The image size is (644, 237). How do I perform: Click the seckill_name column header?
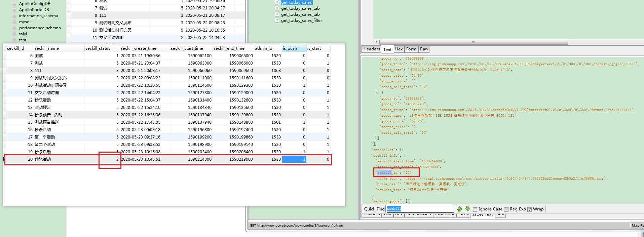pyautogui.click(x=59, y=48)
